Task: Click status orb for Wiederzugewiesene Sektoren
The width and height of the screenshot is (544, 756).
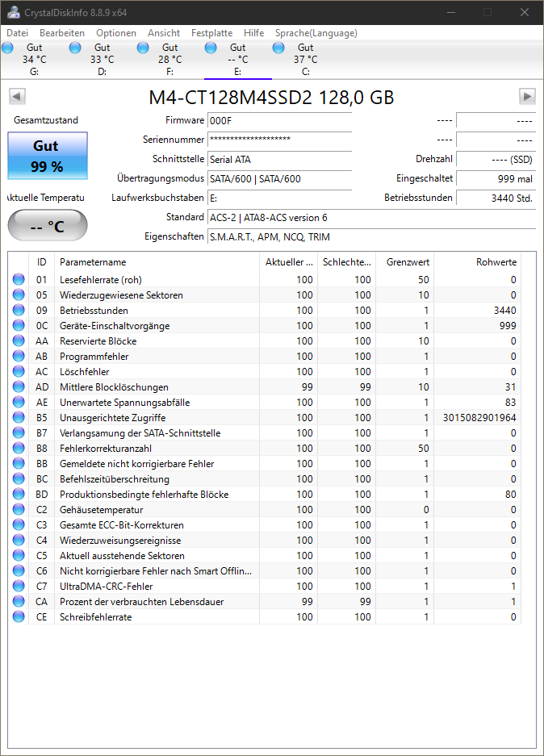Action: [19, 294]
